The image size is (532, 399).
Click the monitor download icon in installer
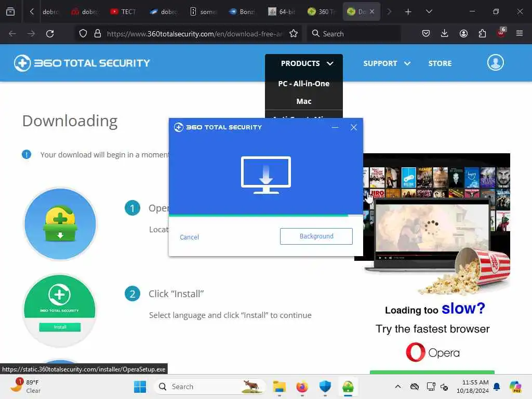coord(265,175)
